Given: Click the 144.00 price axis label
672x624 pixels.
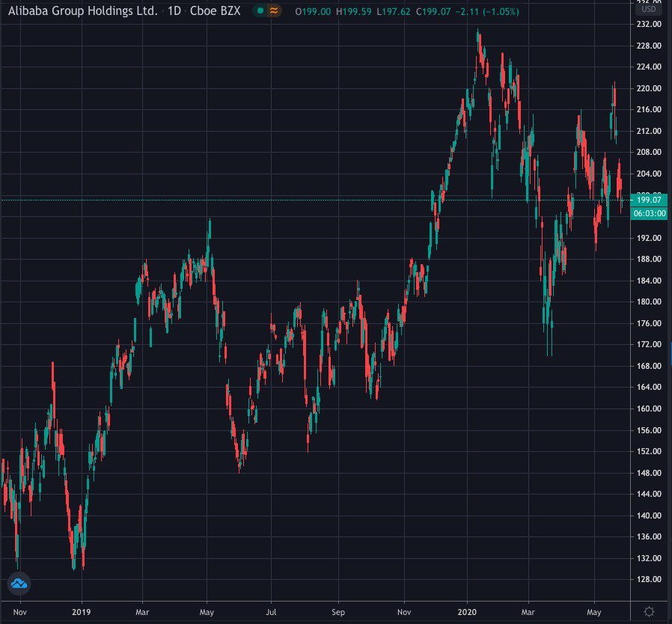Looking at the screenshot, I should tap(649, 494).
